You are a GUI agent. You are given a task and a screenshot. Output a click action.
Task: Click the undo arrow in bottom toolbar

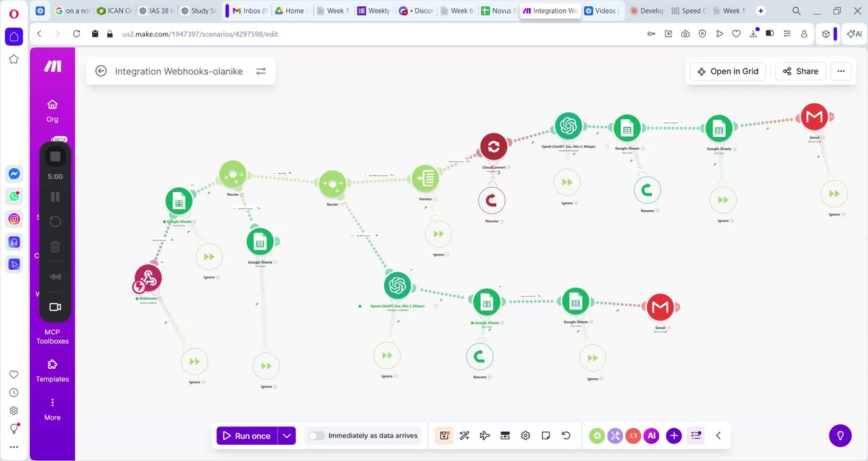pos(566,436)
